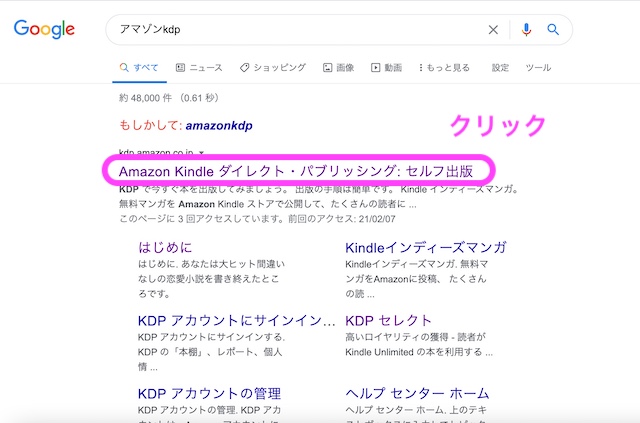Switch to ショッピング results tab

(x=272, y=68)
